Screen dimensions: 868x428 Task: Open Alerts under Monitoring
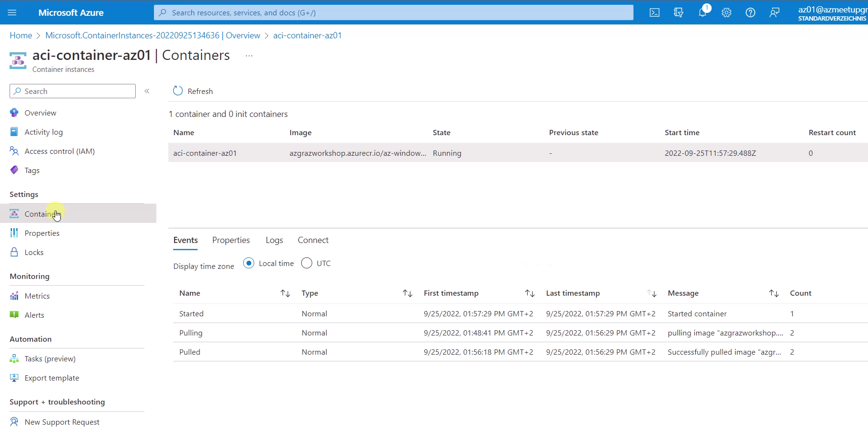click(x=35, y=315)
